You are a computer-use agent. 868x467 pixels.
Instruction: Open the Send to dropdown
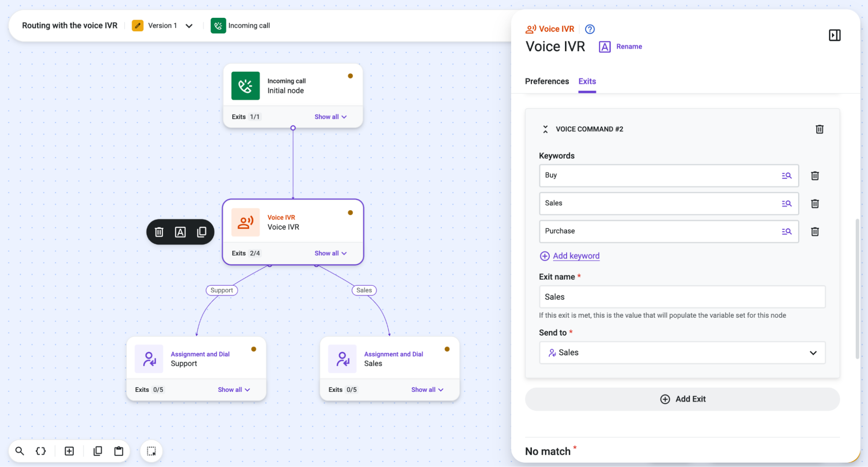(682, 353)
